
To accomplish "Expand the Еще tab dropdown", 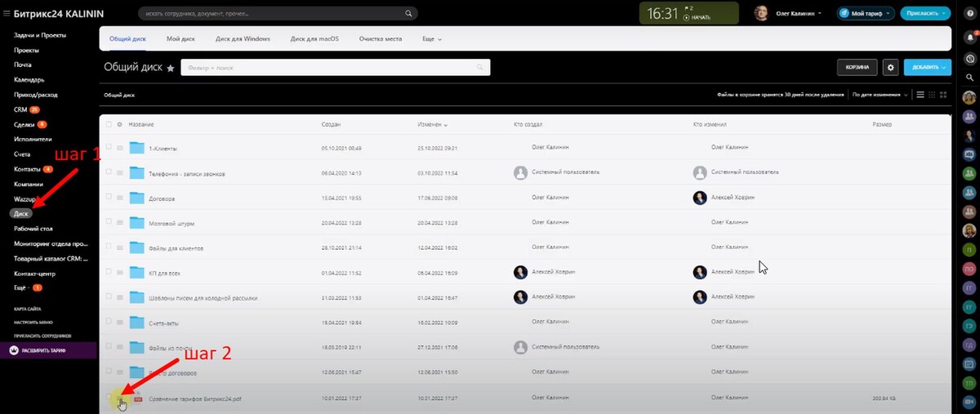I will (x=432, y=39).
